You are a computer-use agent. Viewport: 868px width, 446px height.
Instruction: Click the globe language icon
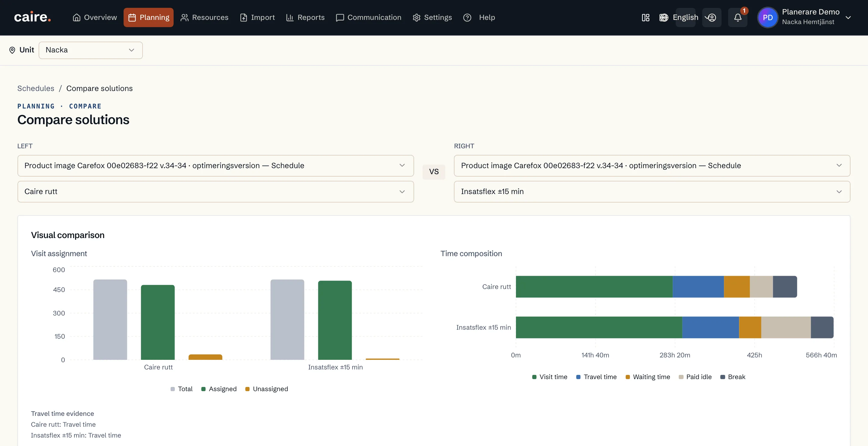pos(663,17)
